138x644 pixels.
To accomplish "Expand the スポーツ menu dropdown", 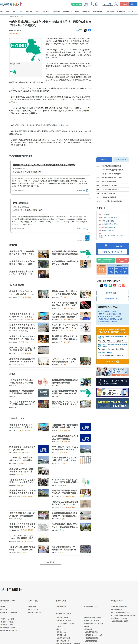I will click(46, 11).
